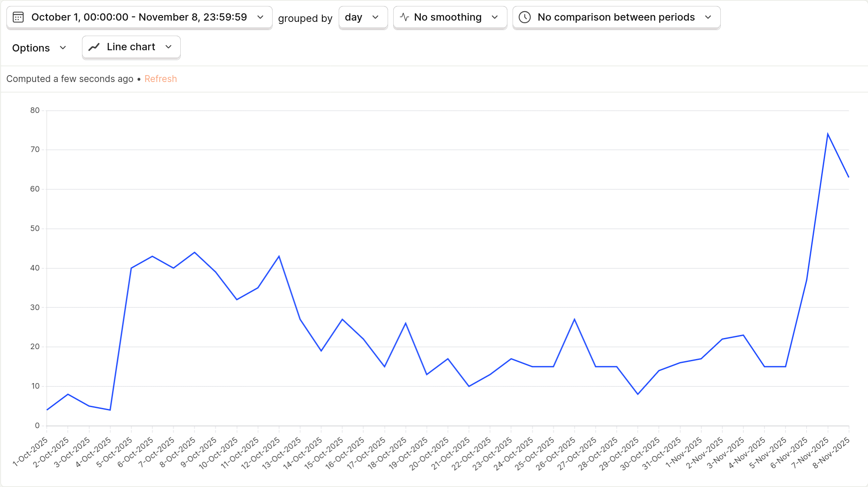This screenshot has width=868, height=487.
Task: Click the Options menu label
Action: [x=31, y=48]
